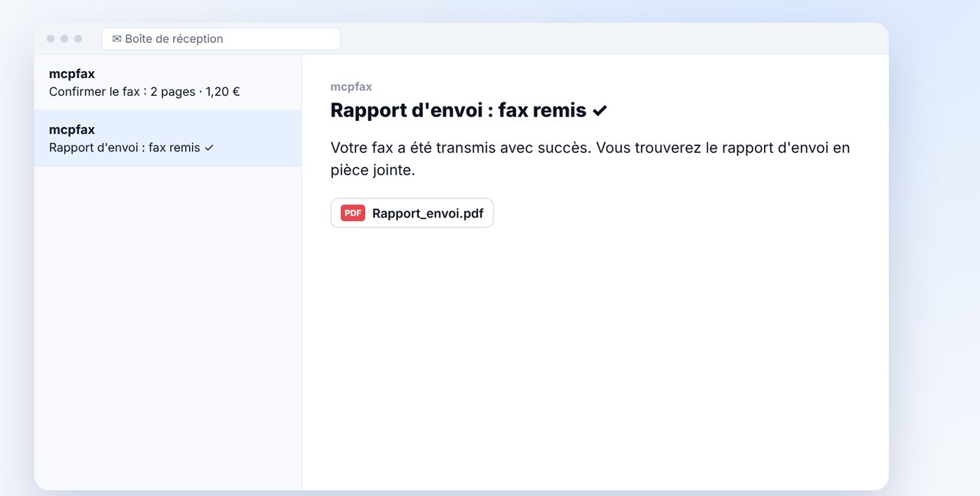Open the Rapport_envoi.pdf attachment

point(412,213)
